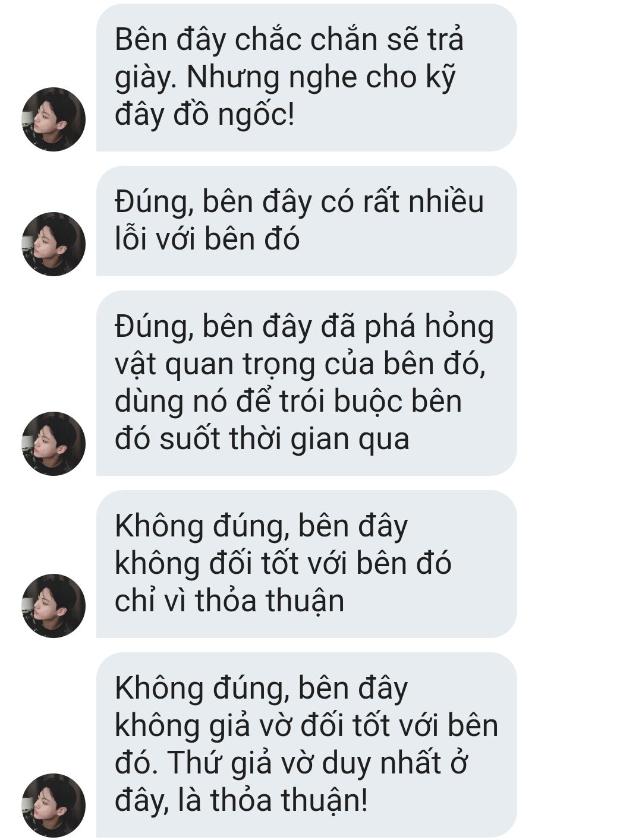Click the text 'Thứ giả vờ duy nhất ở'
The image size is (642, 840).
click(317, 763)
